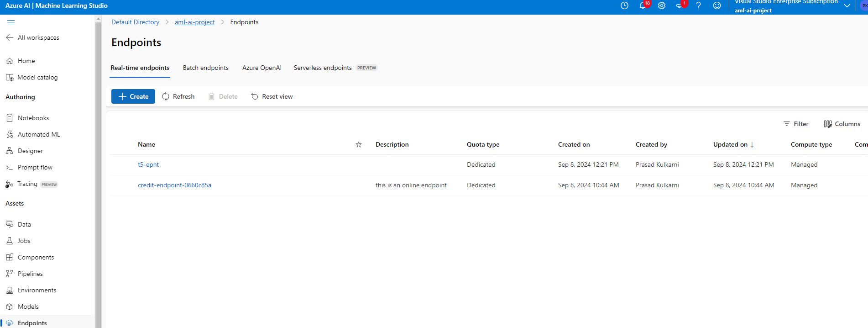The image size is (868, 328).
Task: Sort by Compute type column
Action: [811, 144]
